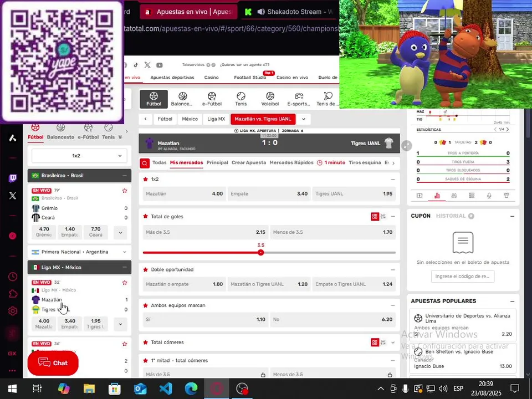Open the Twitch icon in the Opera sidebar
This screenshot has width=532, height=399.
pyautogui.click(x=13, y=178)
